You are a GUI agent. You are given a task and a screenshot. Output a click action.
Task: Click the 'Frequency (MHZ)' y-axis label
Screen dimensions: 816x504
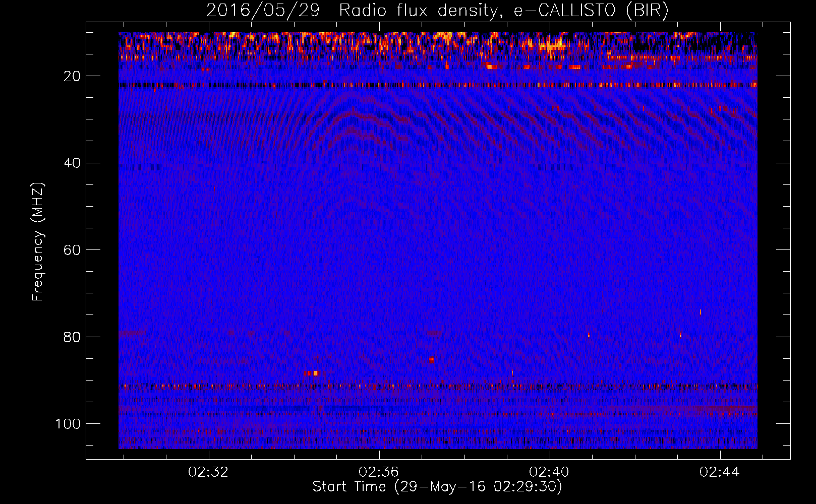[x=38, y=242]
